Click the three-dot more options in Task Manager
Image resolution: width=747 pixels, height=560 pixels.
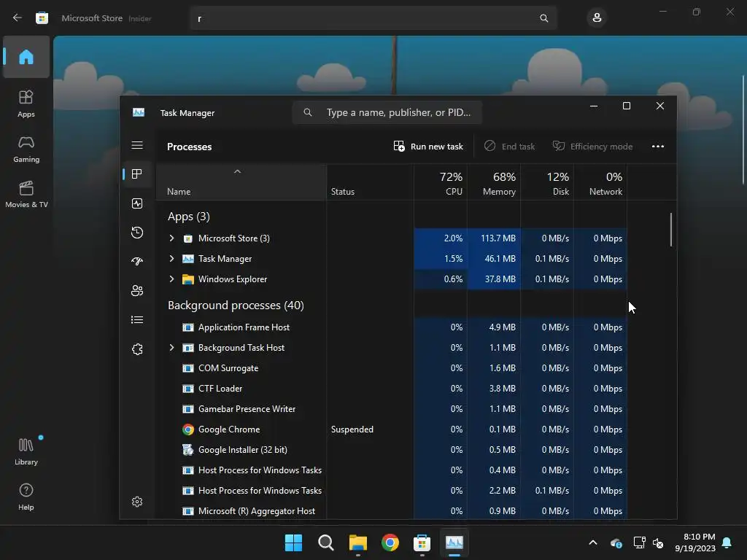pos(657,146)
